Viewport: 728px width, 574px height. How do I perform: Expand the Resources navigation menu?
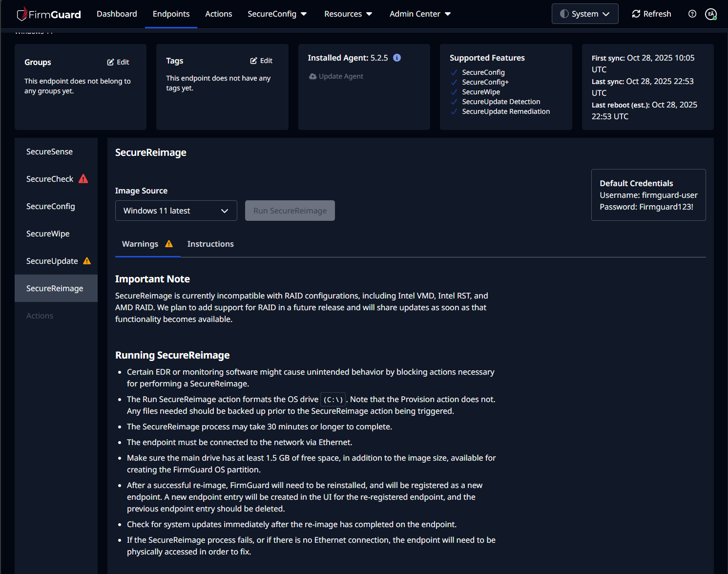click(x=348, y=14)
